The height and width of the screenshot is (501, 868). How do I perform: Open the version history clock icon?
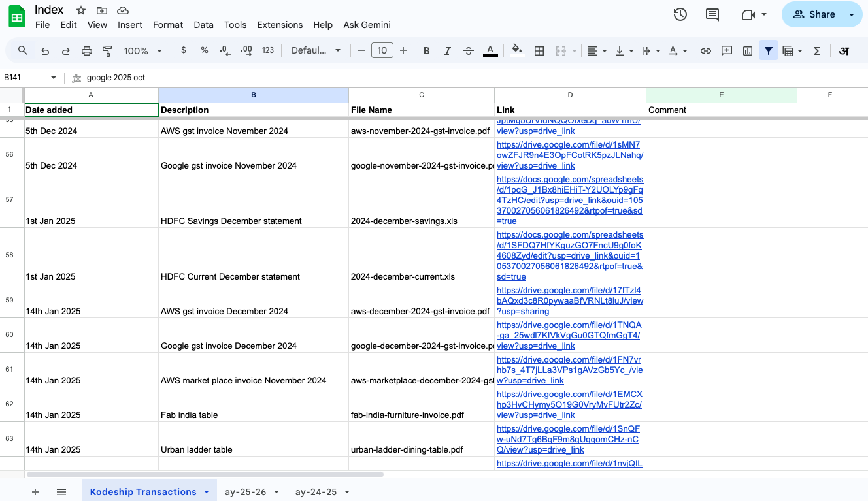click(680, 14)
